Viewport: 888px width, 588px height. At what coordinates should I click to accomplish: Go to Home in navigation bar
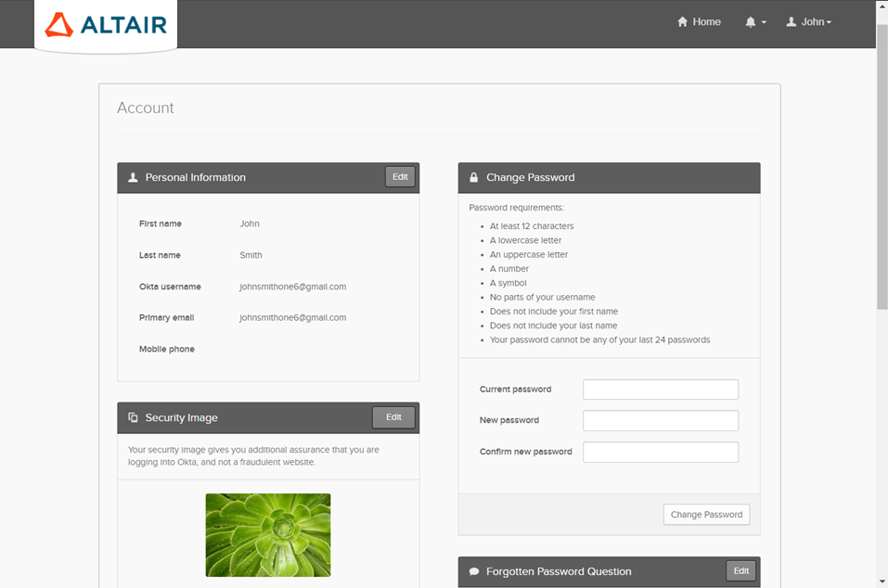pyautogui.click(x=706, y=22)
